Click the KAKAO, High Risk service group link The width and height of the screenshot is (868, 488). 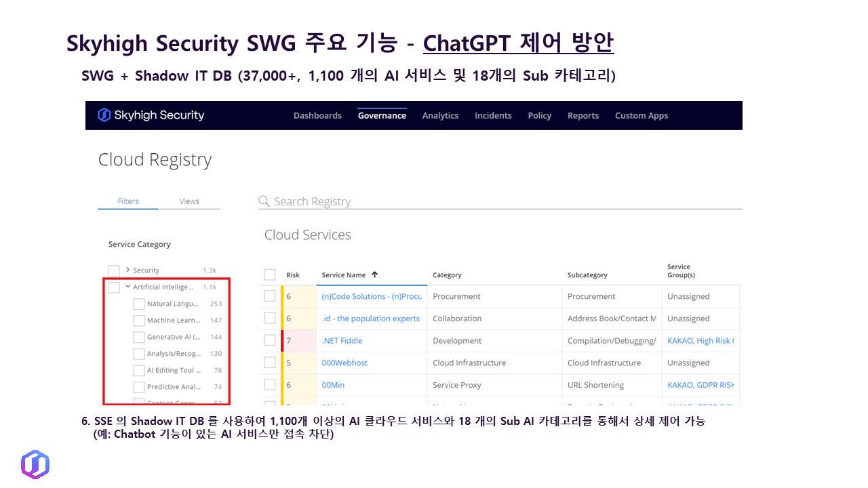pos(700,340)
